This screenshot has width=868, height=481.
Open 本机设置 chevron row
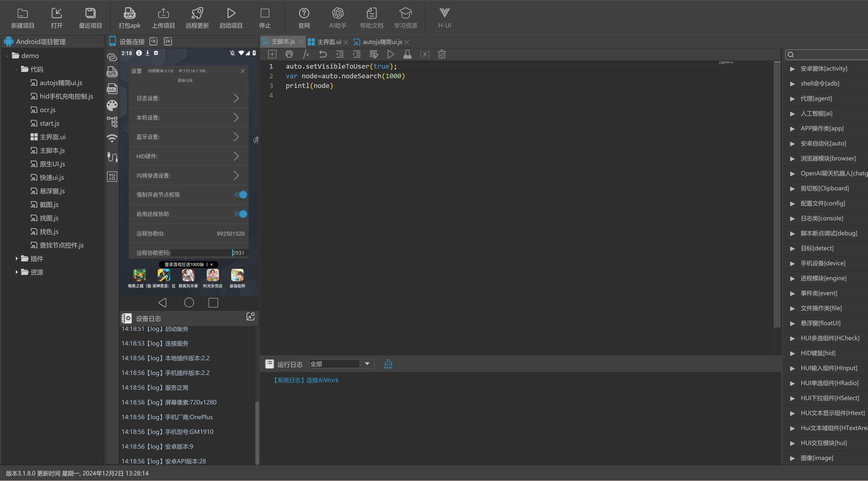tap(189, 118)
